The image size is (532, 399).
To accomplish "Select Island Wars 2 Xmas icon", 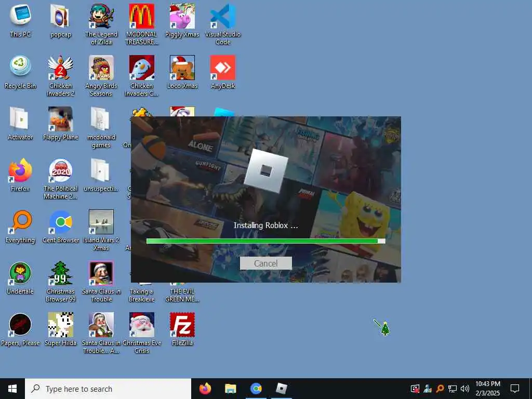I will (x=101, y=231).
